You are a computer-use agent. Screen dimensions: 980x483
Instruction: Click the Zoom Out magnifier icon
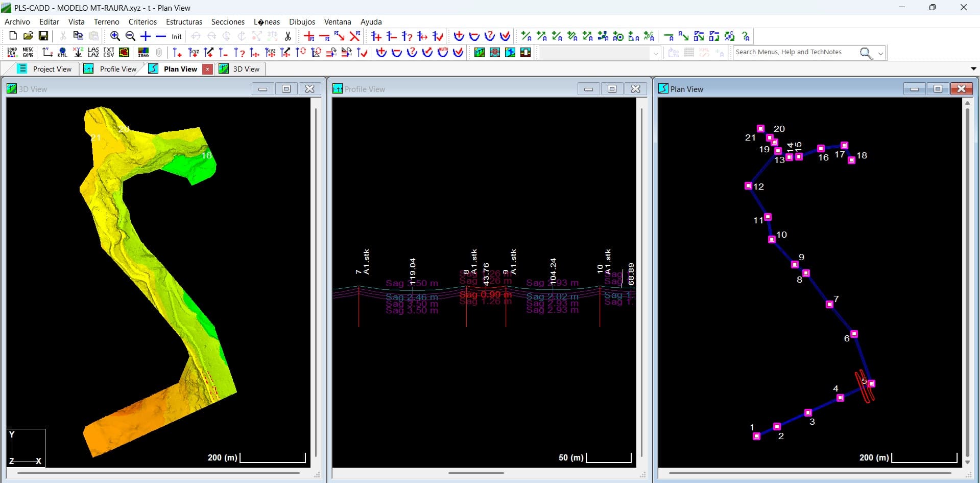tap(130, 36)
